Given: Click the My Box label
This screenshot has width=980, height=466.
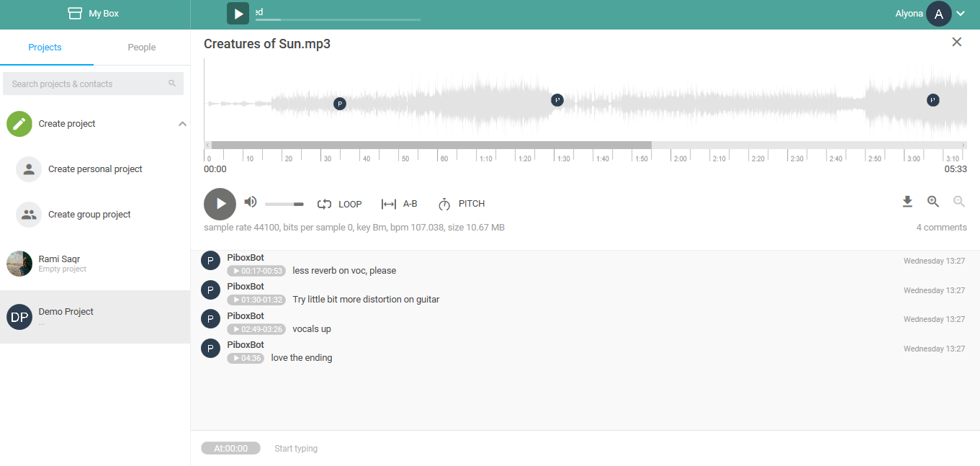Looking at the screenshot, I should pos(104,14).
